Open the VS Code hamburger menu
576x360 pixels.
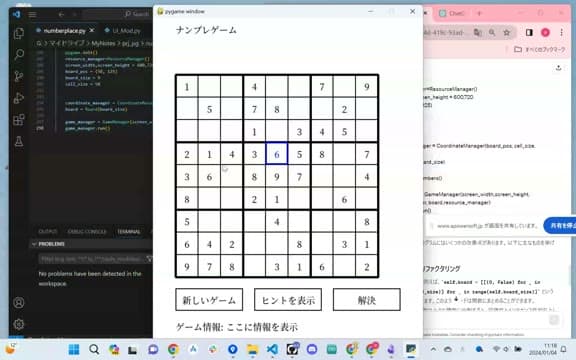(x=32, y=14)
